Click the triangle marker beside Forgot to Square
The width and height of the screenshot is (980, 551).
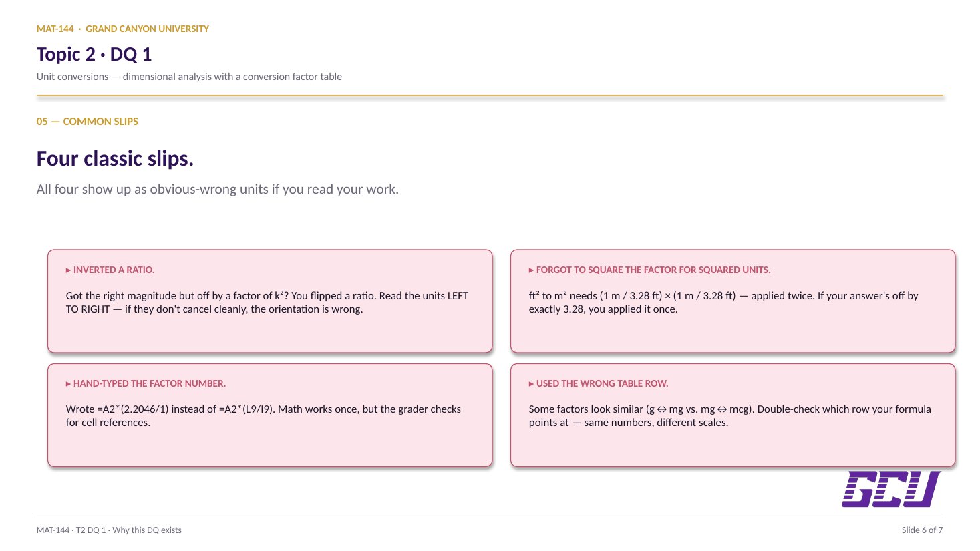[531, 270]
